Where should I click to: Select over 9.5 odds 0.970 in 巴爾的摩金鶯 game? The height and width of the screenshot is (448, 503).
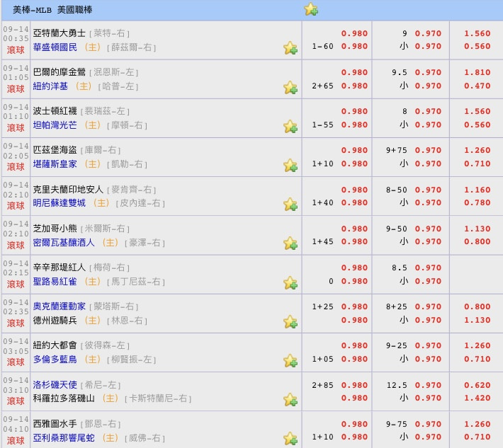tap(428, 72)
